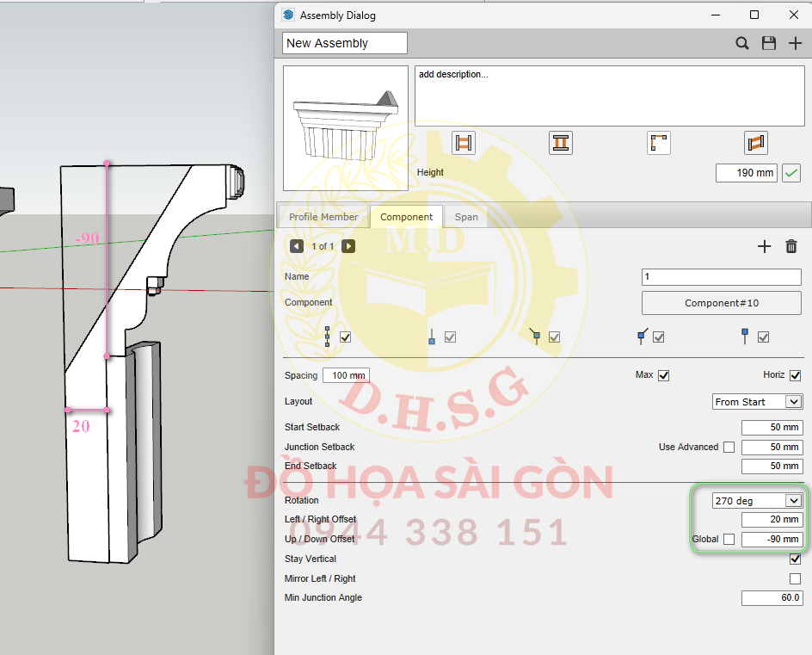Go to next component arrow

pos(348,246)
